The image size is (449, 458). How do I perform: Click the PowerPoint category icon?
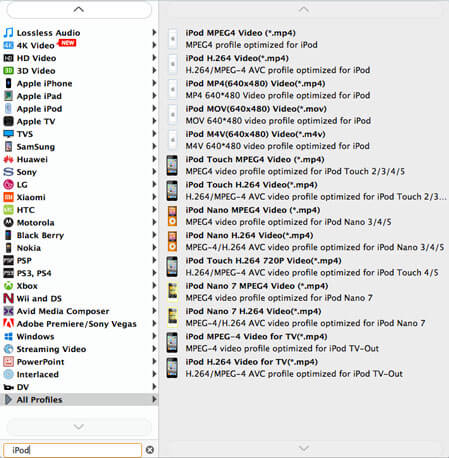[8, 362]
